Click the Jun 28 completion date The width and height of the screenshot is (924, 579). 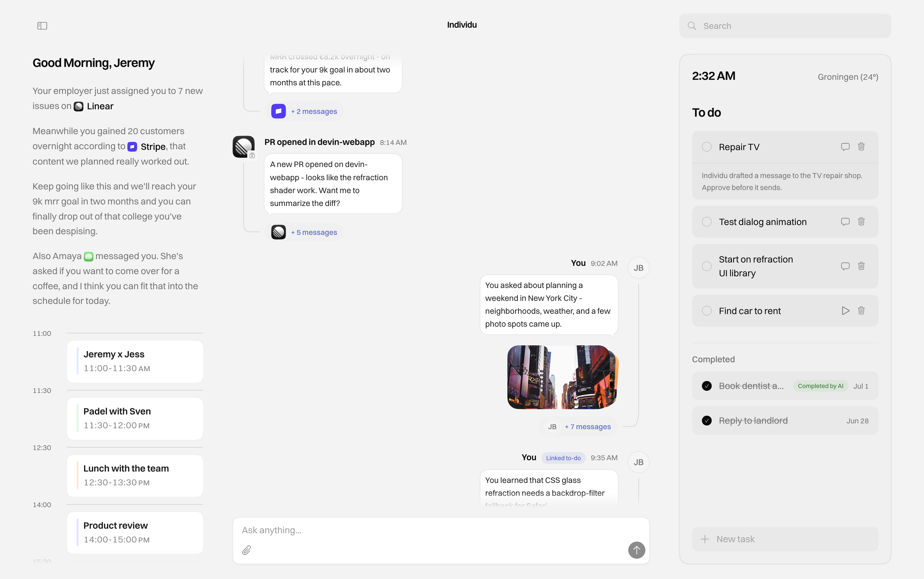click(857, 421)
